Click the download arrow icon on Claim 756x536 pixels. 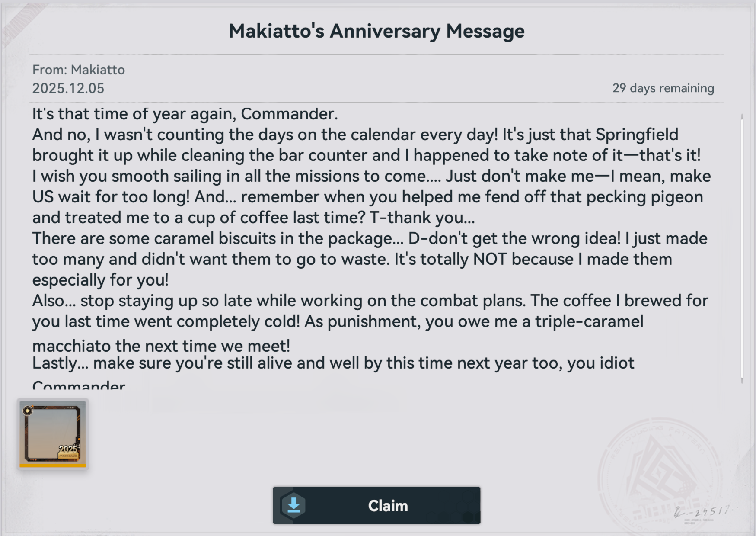click(x=293, y=505)
